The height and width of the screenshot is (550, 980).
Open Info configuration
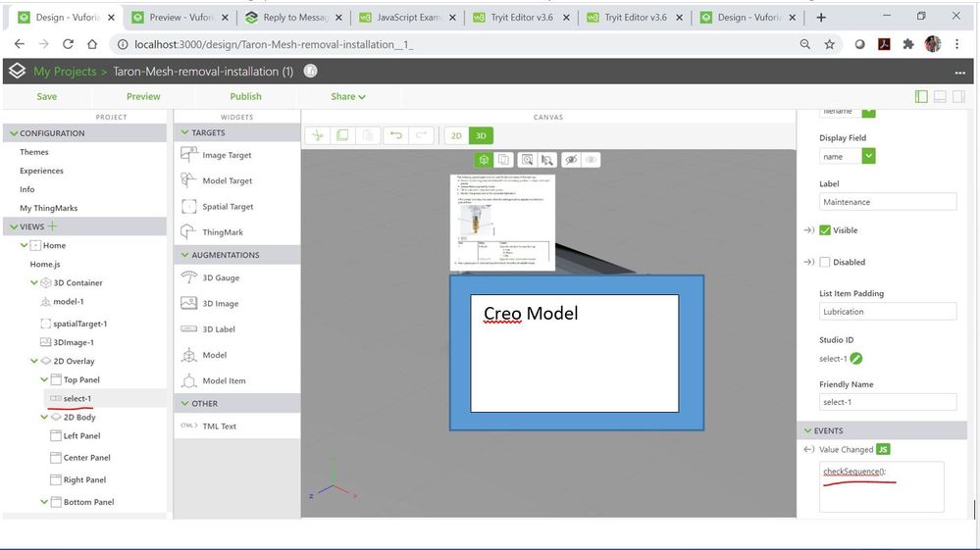26,189
